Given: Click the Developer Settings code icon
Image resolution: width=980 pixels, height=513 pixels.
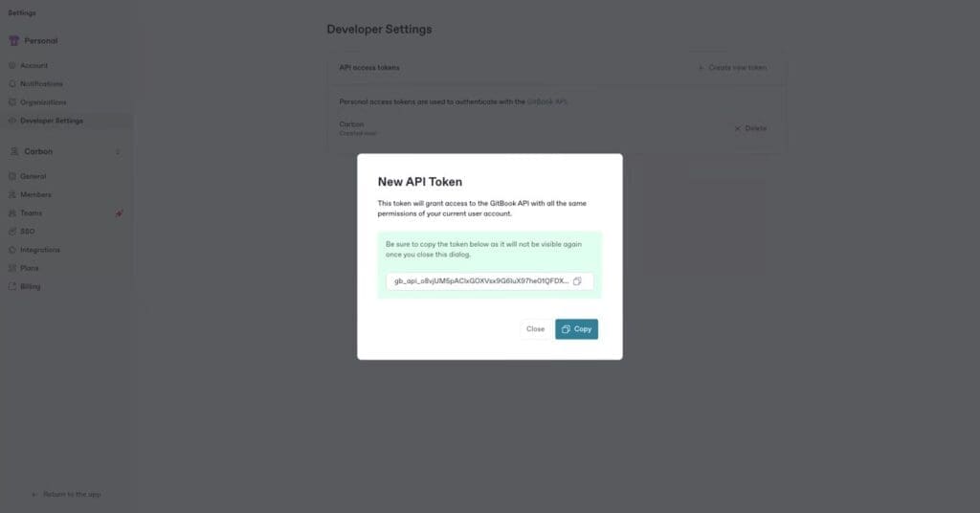Looking at the screenshot, I should [12, 121].
